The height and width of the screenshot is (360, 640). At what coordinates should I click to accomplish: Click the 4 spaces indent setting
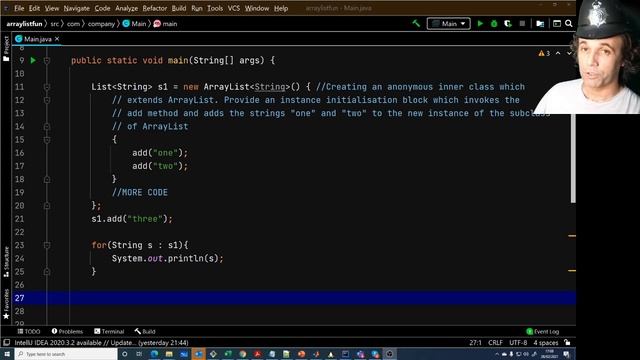(x=546, y=343)
